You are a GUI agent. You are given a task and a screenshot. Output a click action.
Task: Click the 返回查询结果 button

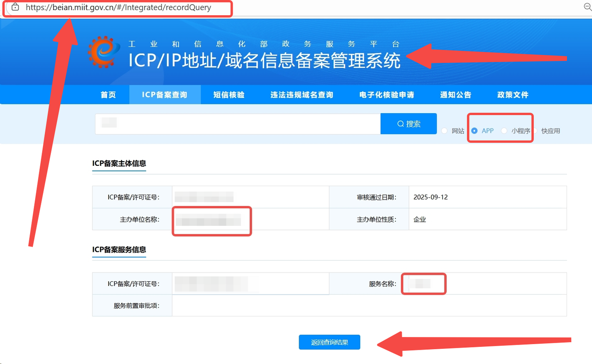pyautogui.click(x=329, y=342)
